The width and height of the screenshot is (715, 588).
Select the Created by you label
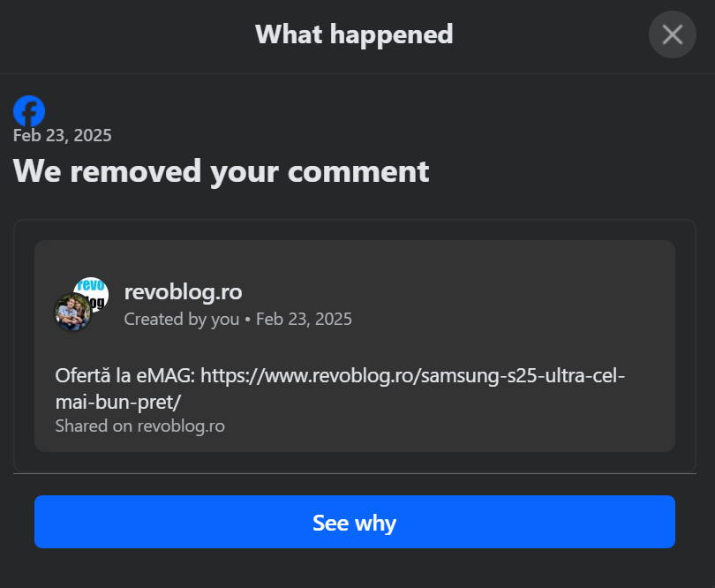(x=182, y=320)
